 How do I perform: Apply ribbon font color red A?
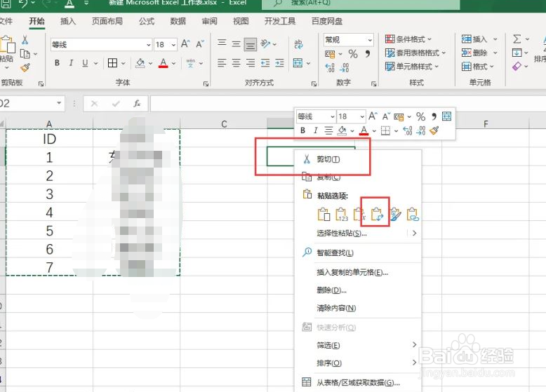164,63
